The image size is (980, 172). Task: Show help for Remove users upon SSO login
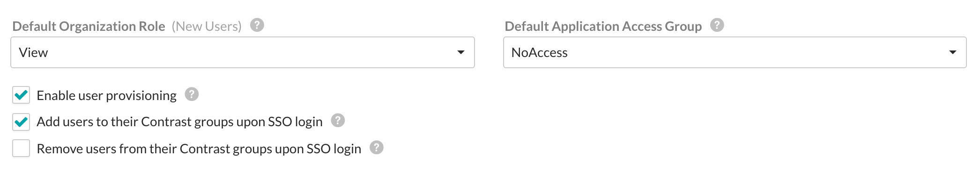click(376, 148)
